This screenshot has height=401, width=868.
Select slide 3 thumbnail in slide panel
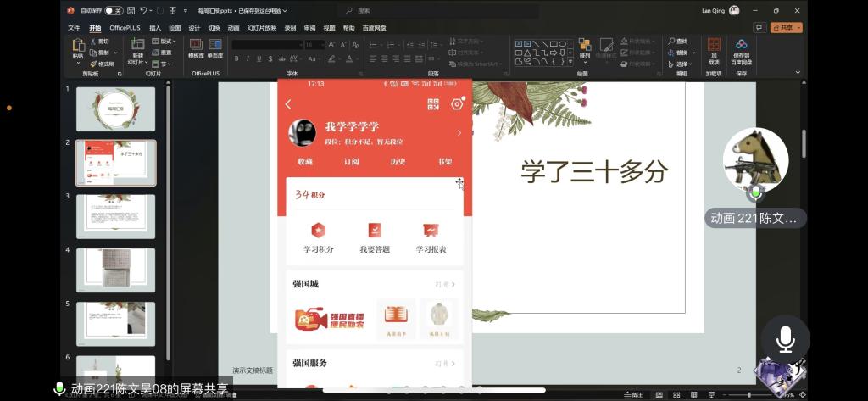[x=116, y=215]
